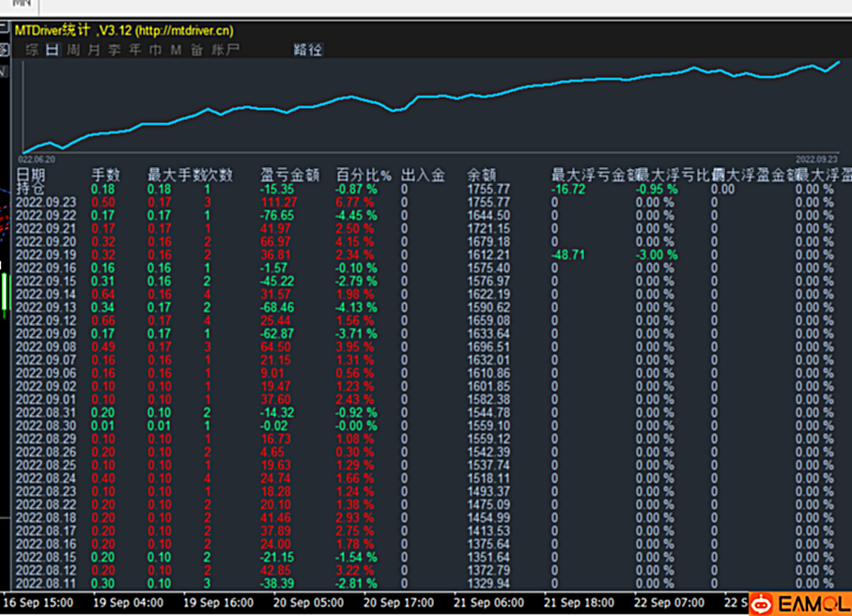
Task: Select the 综 summary tab
Action: (32, 50)
